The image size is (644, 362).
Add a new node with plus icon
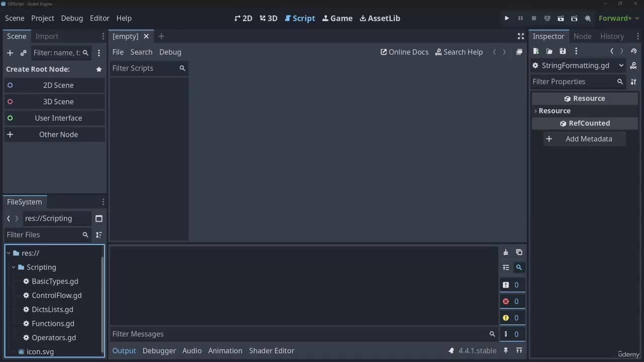point(10,53)
